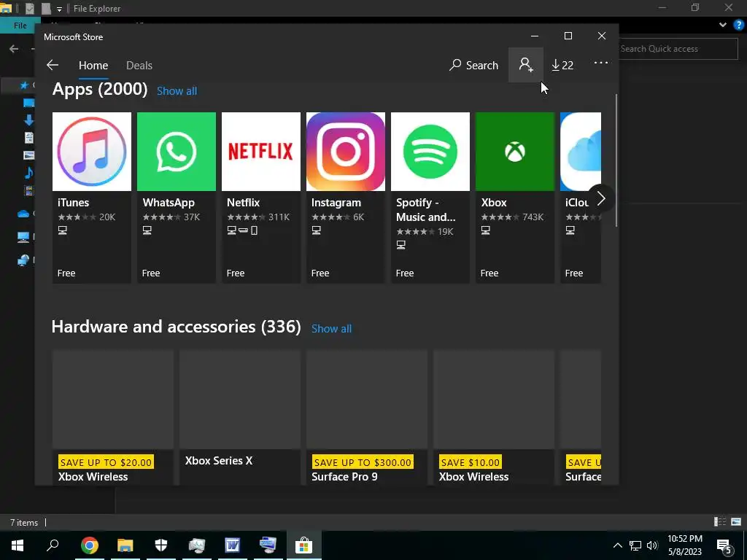
Task: Select OneDrive in File Explorer sidebar
Action: tap(23, 214)
